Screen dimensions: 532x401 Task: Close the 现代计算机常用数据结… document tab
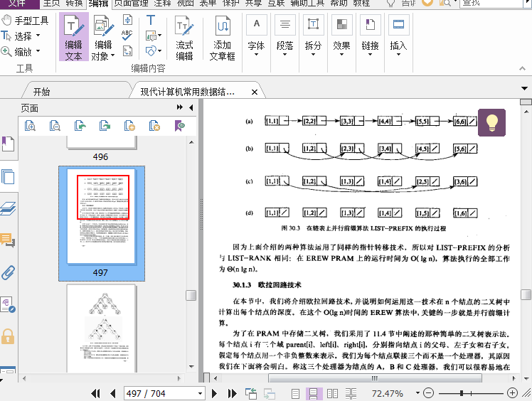click(x=255, y=92)
